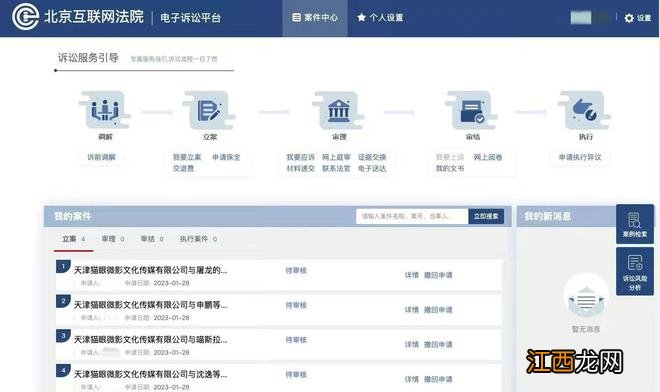The image size is (660, 392).
Task: Open 详情 for case 4
Action: click(x=412, y=379)
